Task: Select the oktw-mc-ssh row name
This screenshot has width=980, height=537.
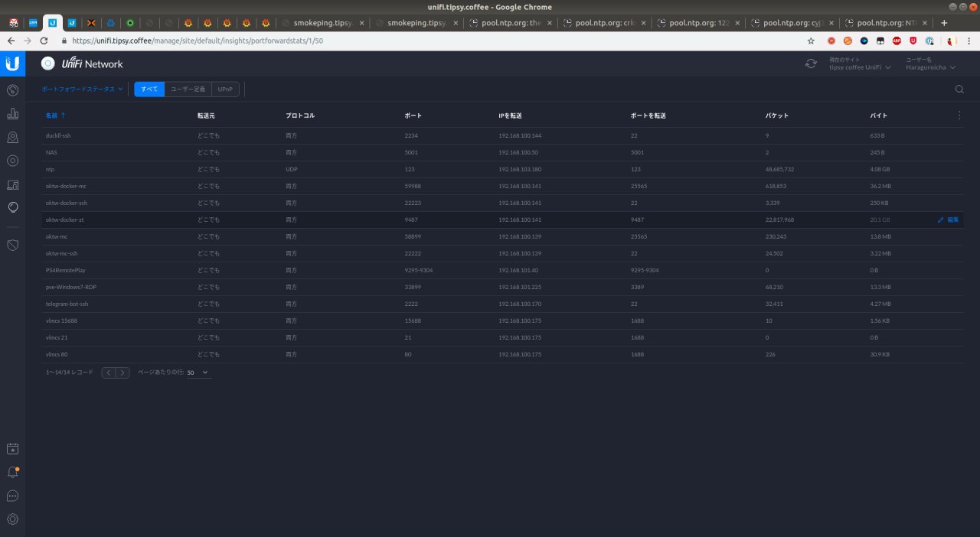Action: pyautogui.click(x=62, y=253)
